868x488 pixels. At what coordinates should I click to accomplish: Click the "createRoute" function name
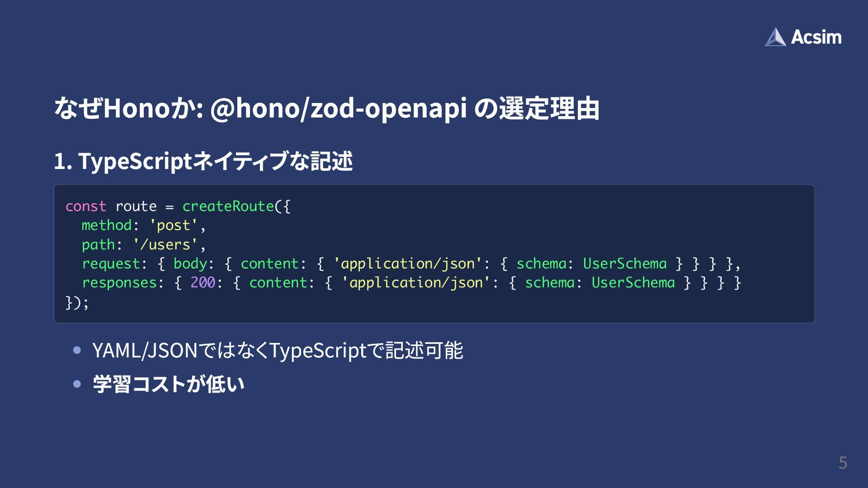(228, 206)
